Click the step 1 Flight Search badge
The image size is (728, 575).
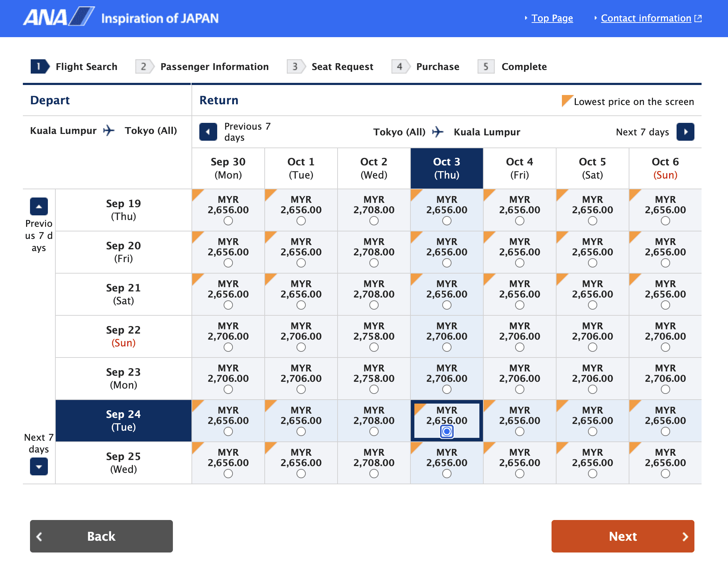(x=39, y=66)
